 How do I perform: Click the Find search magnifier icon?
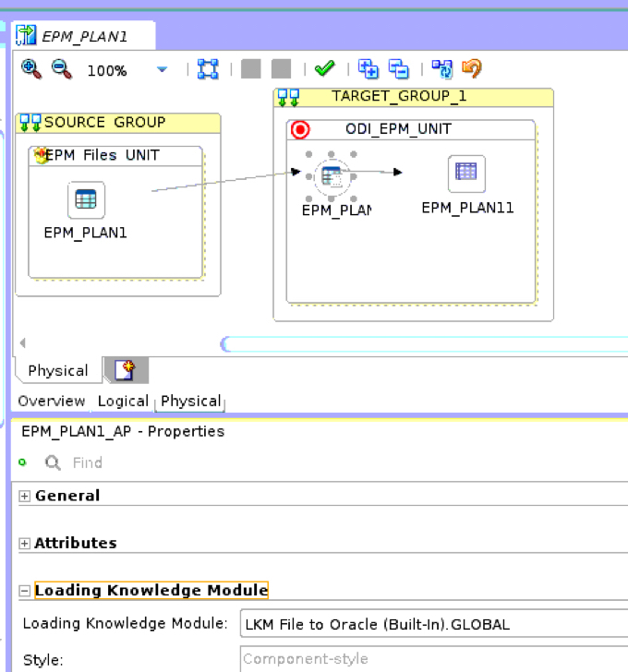tap(53, 462)
